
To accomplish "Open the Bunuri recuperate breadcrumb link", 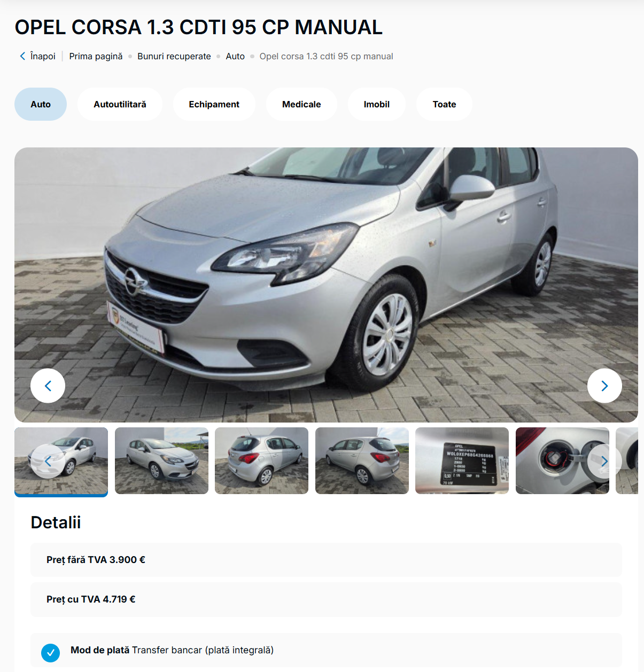I will (x=174, y=56).
